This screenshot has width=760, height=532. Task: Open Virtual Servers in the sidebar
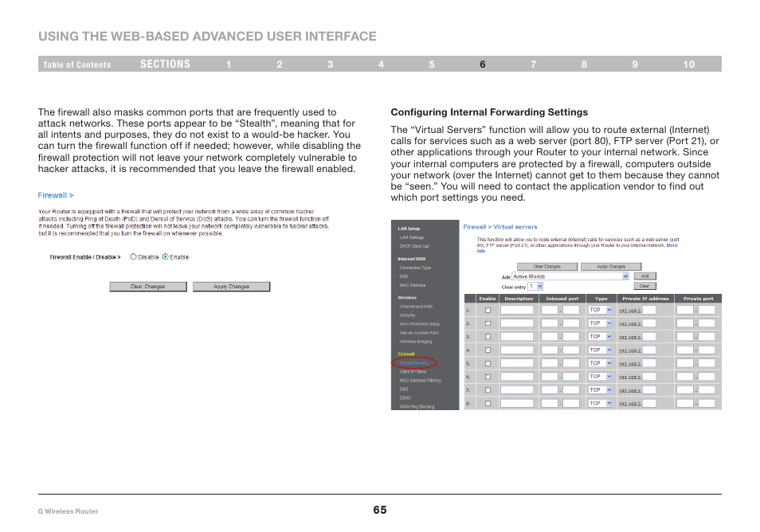pyautogui.click(x=413, y=363)
